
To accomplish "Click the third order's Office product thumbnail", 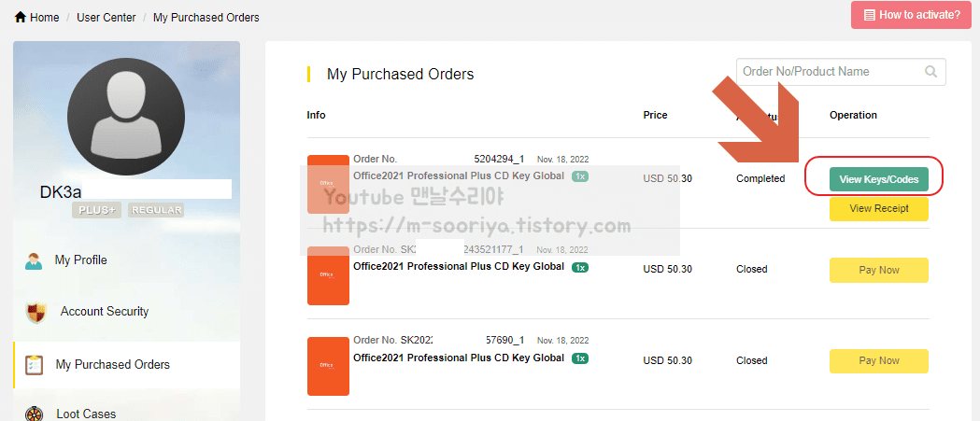I will coord(328,366).
